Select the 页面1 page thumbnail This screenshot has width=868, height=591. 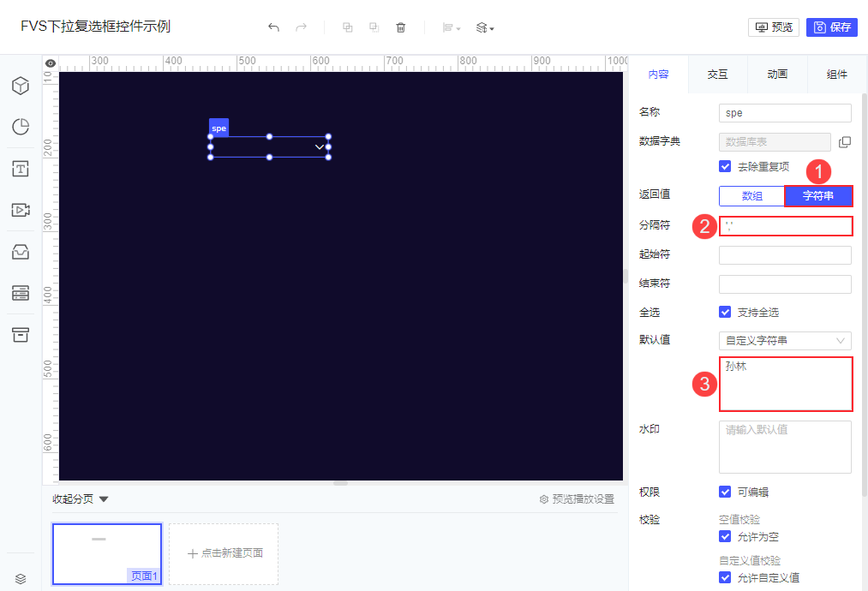[x=107, y=554]
